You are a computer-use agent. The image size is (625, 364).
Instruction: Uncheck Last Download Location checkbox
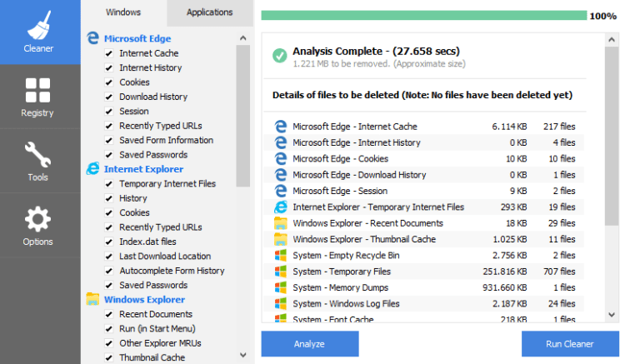tap(109, 256)
